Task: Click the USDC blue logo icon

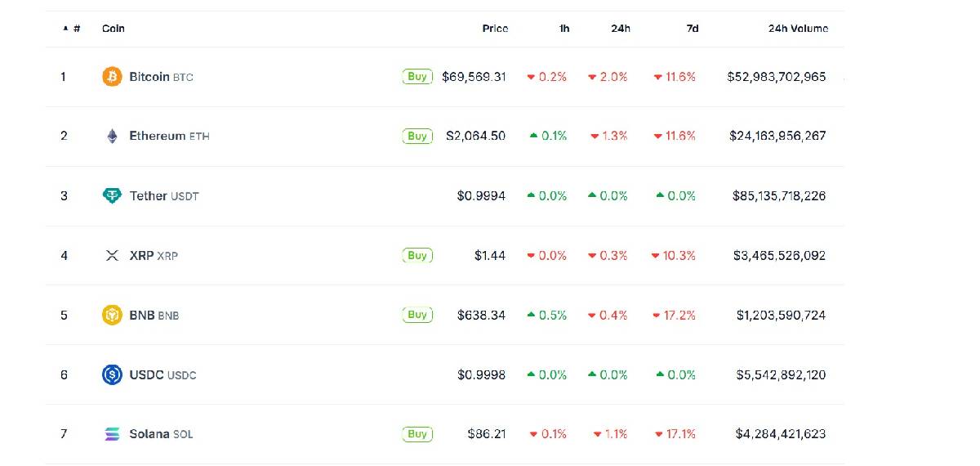Action: coord(112,374)
